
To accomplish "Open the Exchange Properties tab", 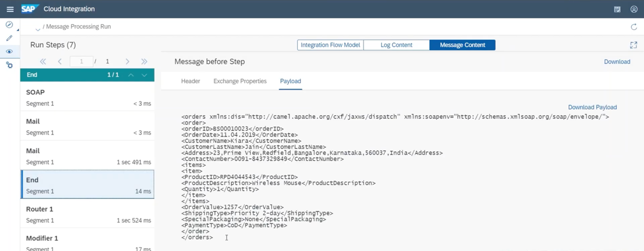I will [240, 81].
